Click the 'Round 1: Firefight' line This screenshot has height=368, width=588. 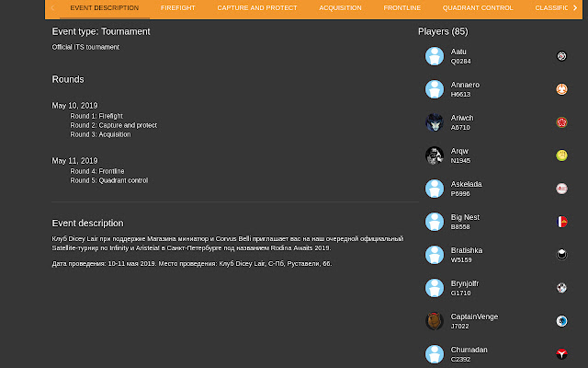pos(96,116)
